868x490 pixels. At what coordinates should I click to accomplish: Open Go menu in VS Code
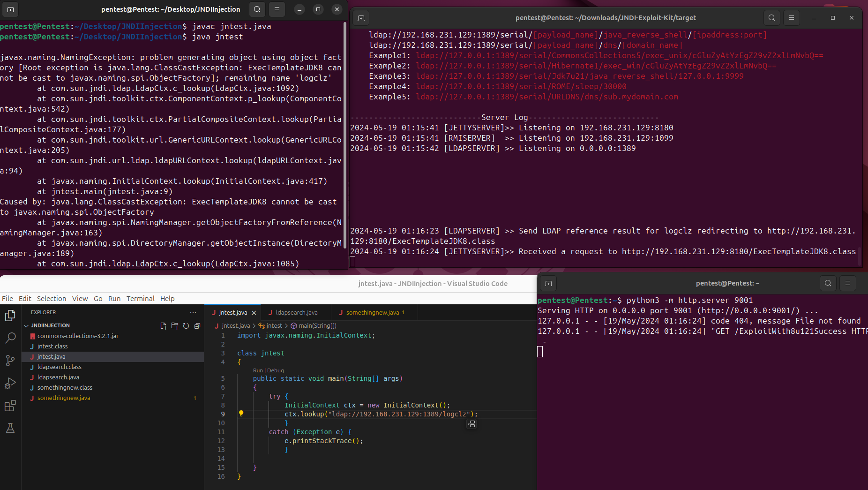pyautogui.click(x=98, y=299)
